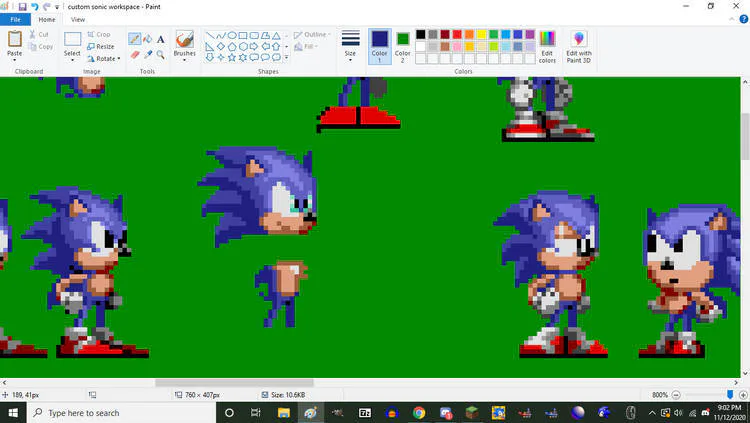The height and width of the screenshot is (423, 750).
Task: Choose the Oval shape
Action: coord(232,35)
